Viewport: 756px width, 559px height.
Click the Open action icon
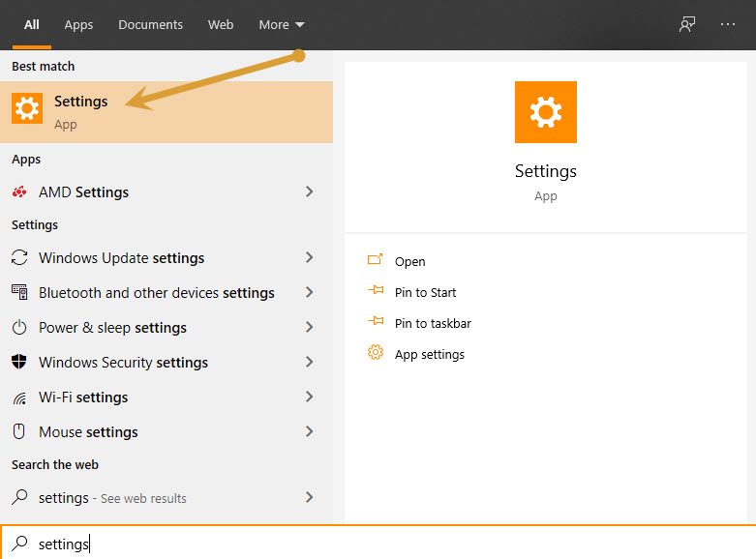tap(376, 260)
